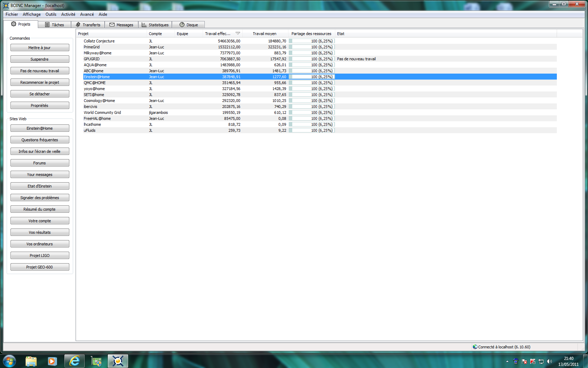Open Projet LIGO website
This screenshot has width=588, height=368.
click(40, 255)
